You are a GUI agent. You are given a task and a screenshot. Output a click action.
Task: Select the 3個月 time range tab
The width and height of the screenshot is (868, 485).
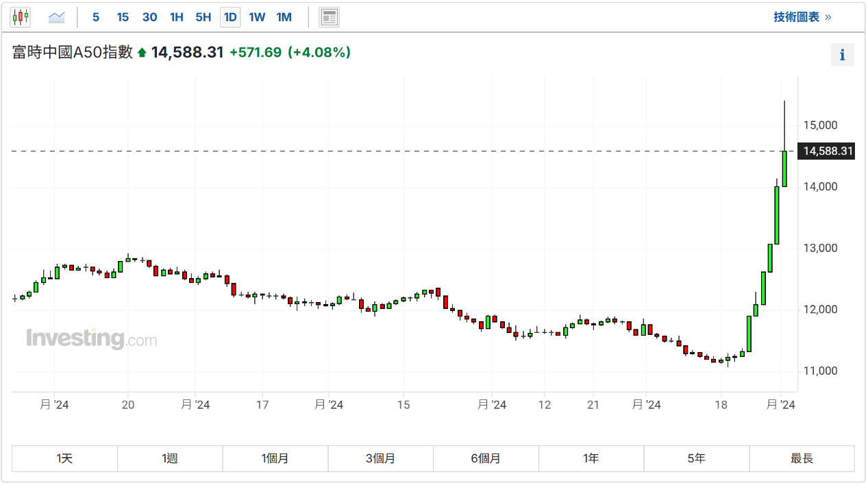pos(380,458)
